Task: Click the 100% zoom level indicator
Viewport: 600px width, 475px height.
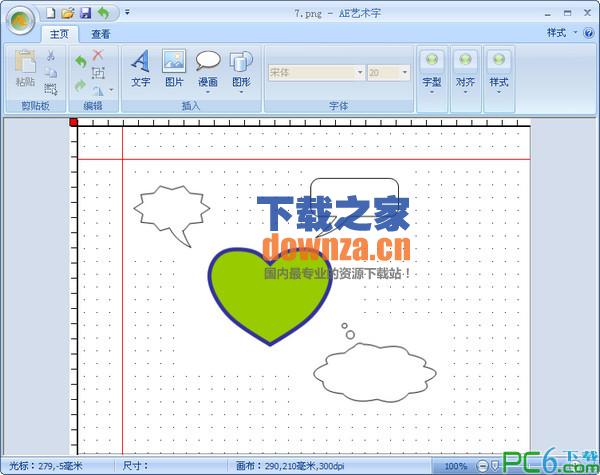Action: tap(455, 466)
